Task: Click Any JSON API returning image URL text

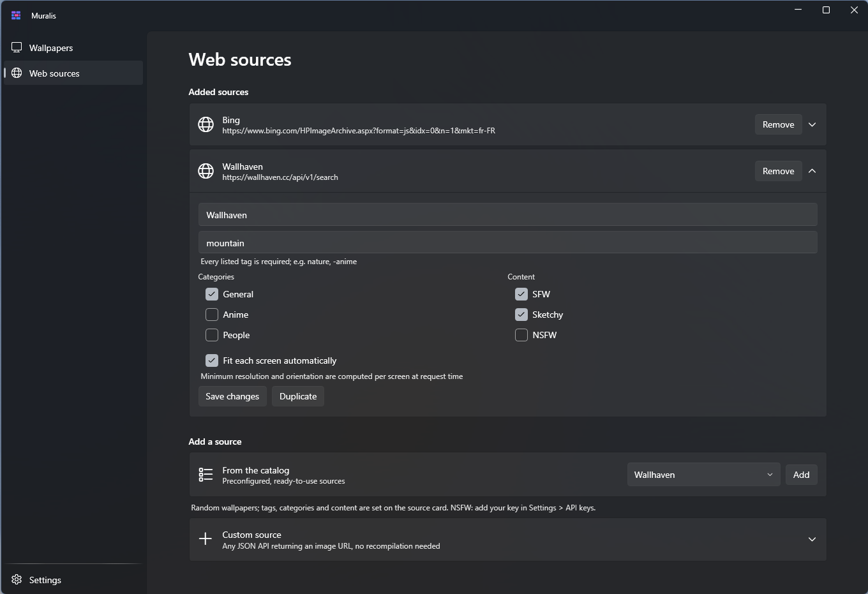Action: pos(331,546)
